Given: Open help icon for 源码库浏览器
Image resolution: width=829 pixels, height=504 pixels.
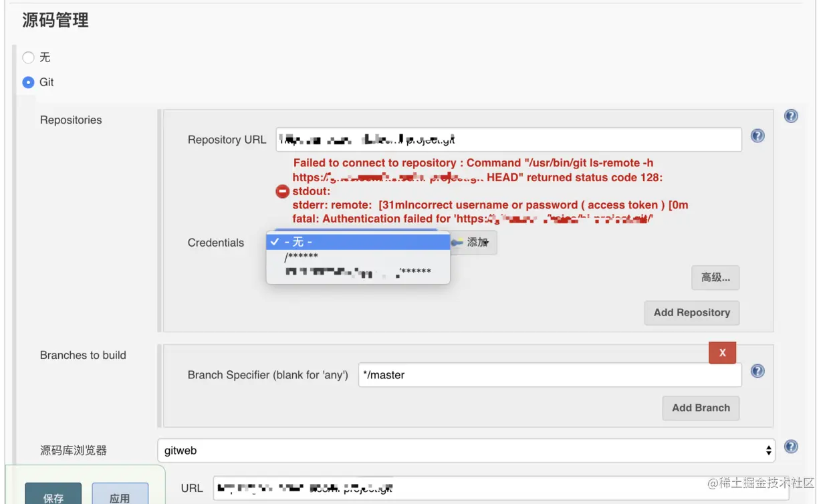Looking at the screenshot, I should pyautogui.click(x=791, y=447).
